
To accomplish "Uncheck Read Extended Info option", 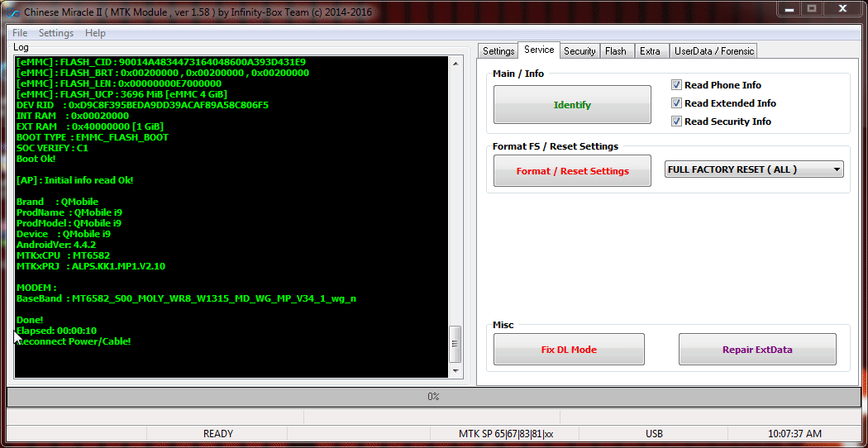I will (676, 103).
